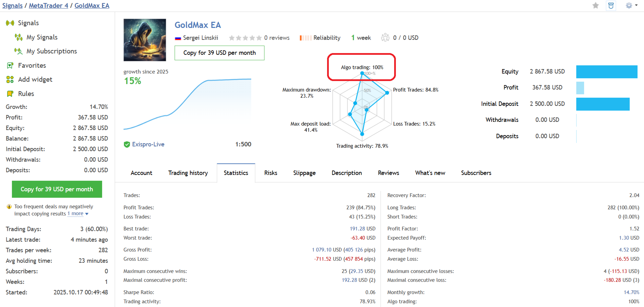Follow the MetaTrader 4 breadcrumb link
Screen dimensions: 644x307
(48, 6)
